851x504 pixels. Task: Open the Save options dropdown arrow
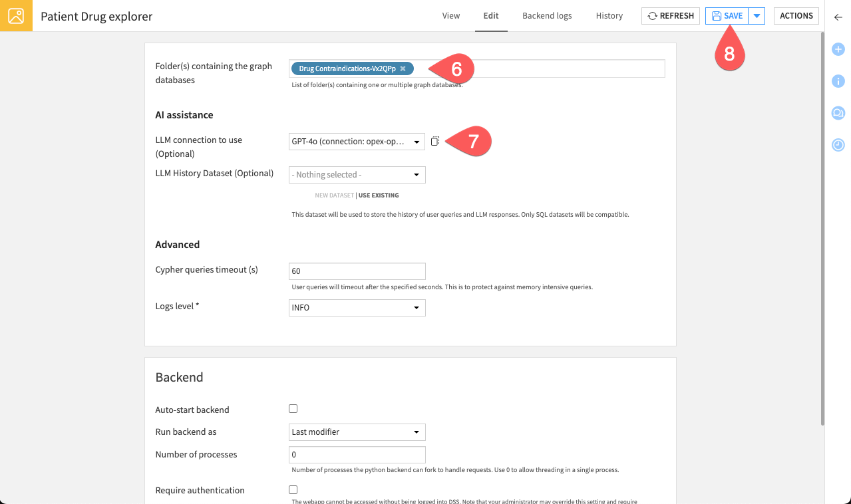pyautogui.click(x=756, y=15)
